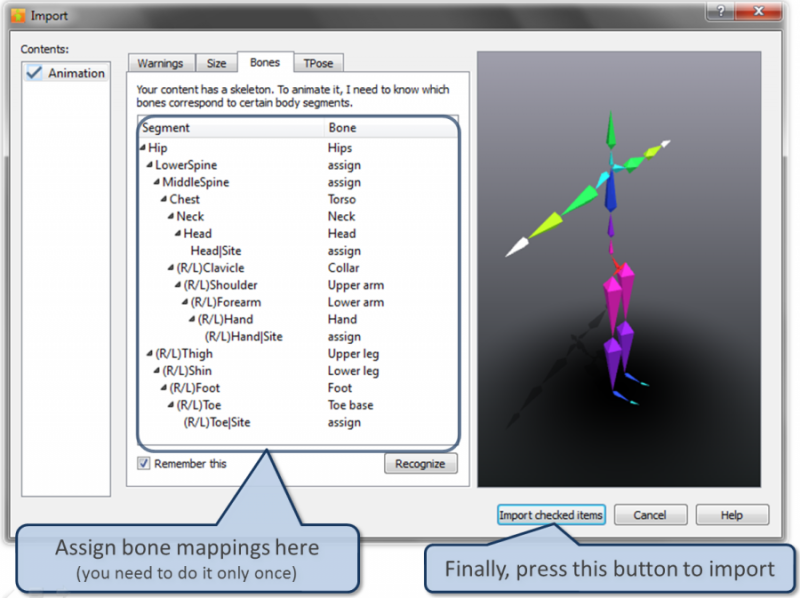Collapse the (R/L)Foot node
The height and width of the screenshot is (598, 800).
164,388
